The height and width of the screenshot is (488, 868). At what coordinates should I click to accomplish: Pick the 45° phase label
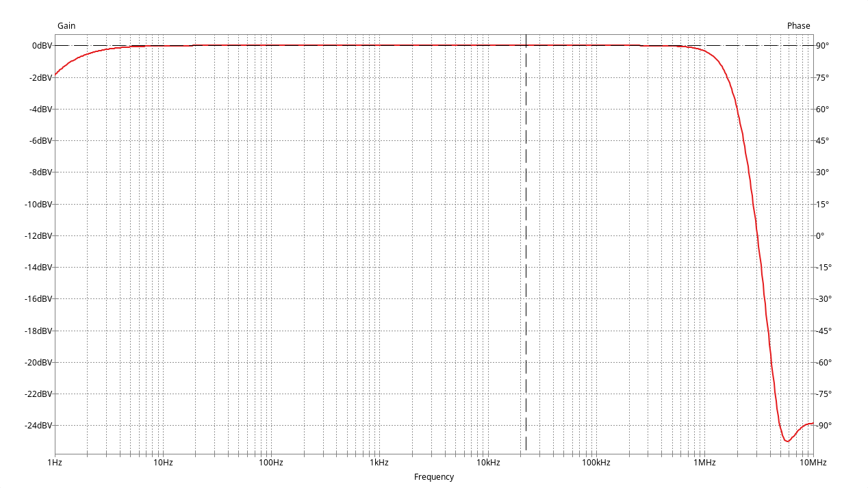pyautogui.click(x=822, y=141)
